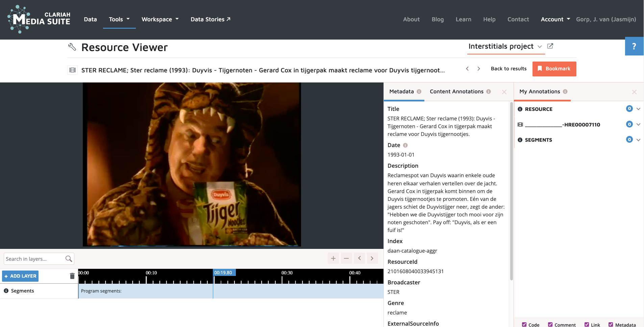Click timeline ruler at 00:30 mark
644x327 pixels.
coord(282,279)
